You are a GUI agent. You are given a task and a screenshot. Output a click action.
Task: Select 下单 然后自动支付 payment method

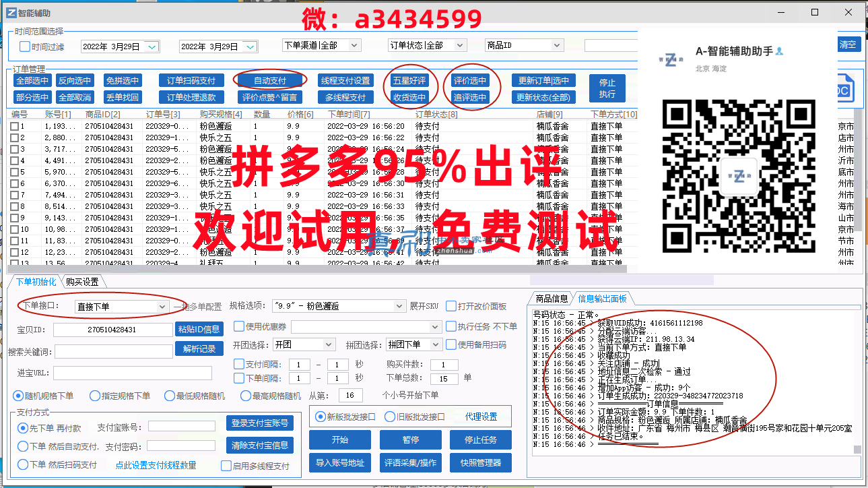coord(23,446)
